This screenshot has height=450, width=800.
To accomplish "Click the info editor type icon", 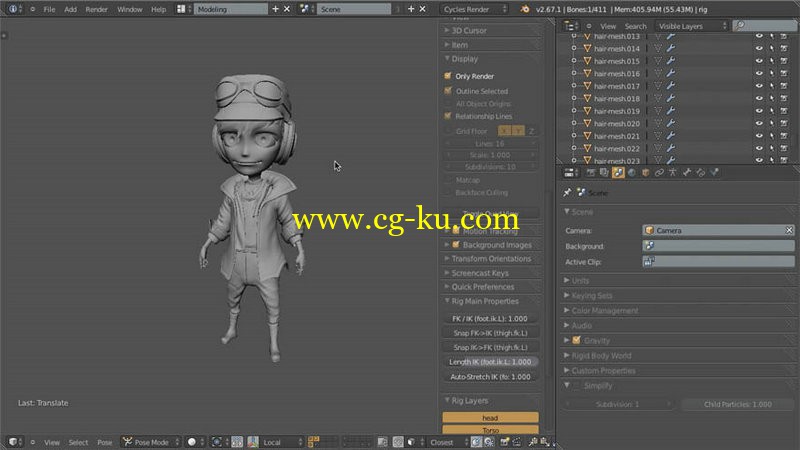I will pyautogui.click(x=13, y=9).
